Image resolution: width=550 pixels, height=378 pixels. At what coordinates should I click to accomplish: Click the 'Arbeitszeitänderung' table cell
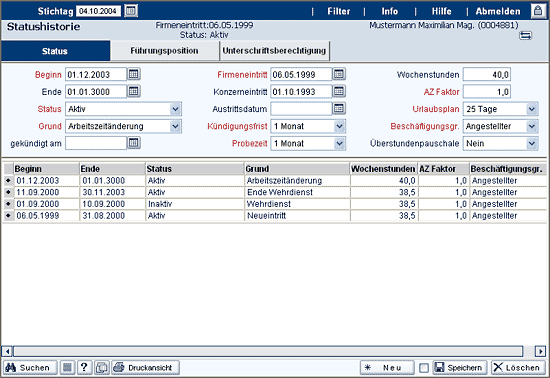[297, 181]
